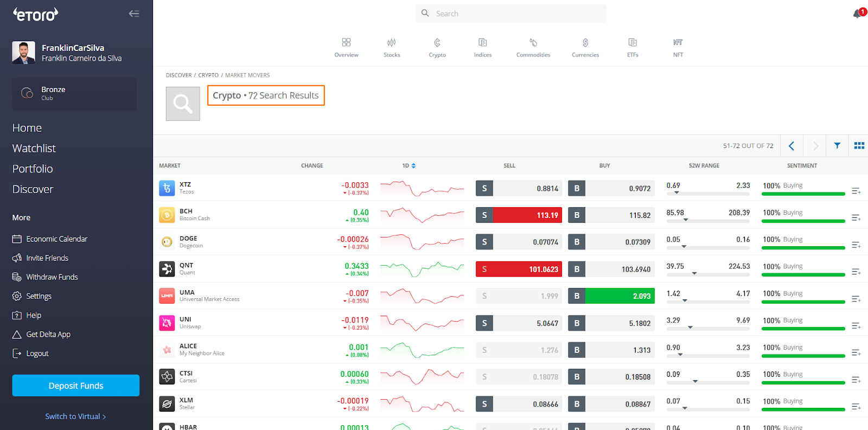Image resolution: width=868 pixels, height=430 pixels.
Task: Open the notifications bell
Action: [x=858, y=14]
